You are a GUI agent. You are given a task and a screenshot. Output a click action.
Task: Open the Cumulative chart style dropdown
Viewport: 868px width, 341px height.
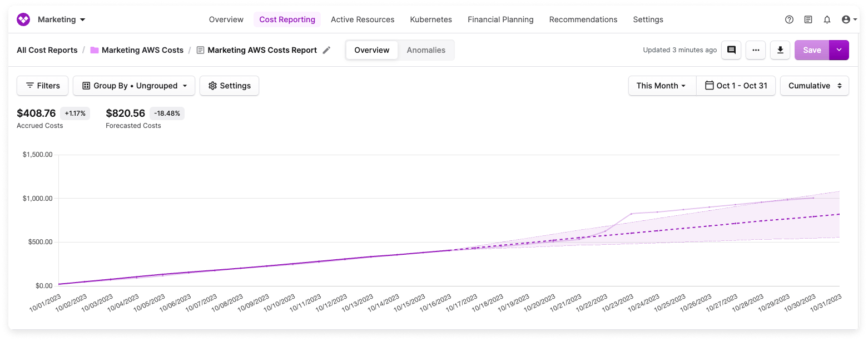pos(814,86)
